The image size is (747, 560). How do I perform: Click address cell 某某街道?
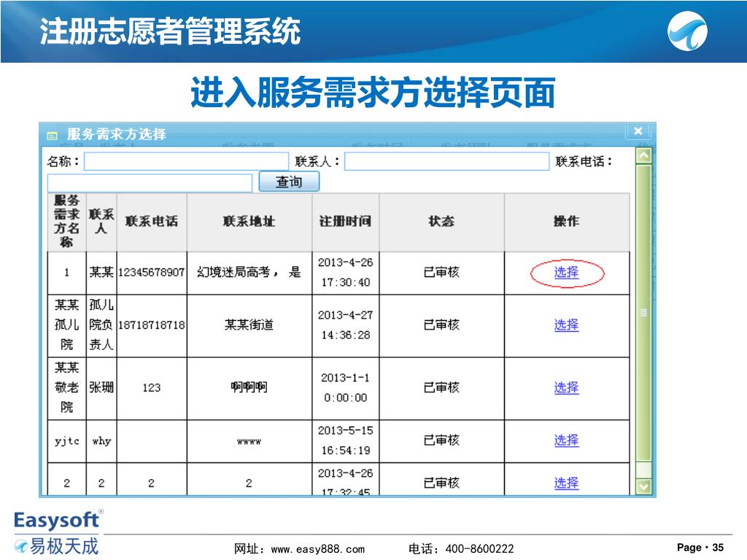point(249,325)
